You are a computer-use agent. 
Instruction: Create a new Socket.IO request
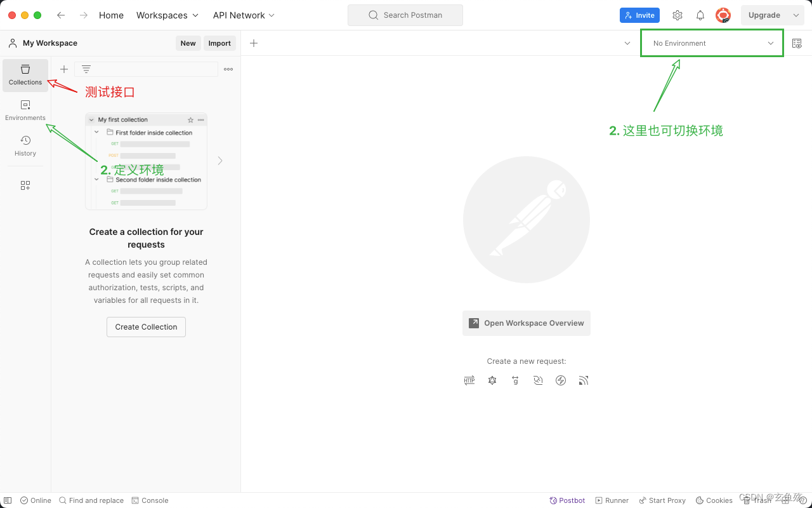tap(561, 380)
